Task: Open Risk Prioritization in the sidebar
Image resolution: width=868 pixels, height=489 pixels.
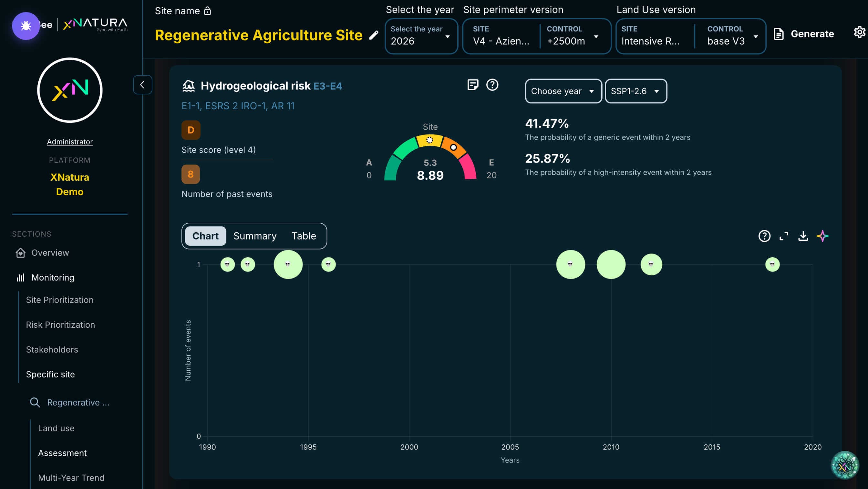Action: (x=60, y=325)
